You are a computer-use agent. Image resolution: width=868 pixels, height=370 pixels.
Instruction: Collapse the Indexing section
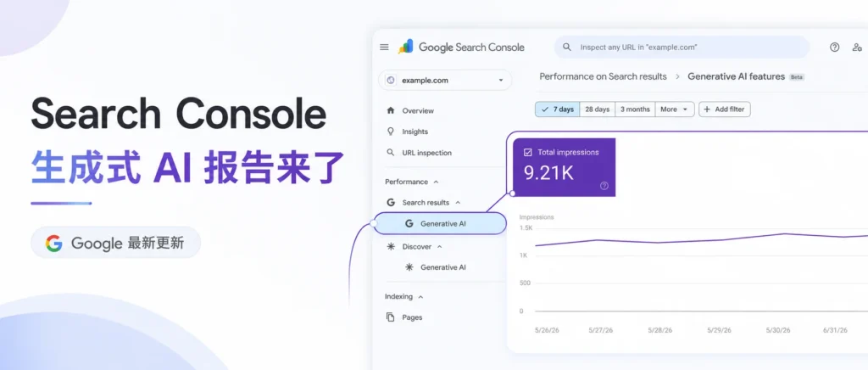coord(420,297)
